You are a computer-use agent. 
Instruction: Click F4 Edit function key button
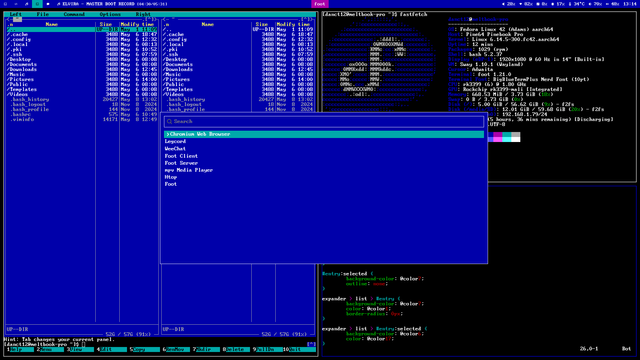click(x=112, y=349)
